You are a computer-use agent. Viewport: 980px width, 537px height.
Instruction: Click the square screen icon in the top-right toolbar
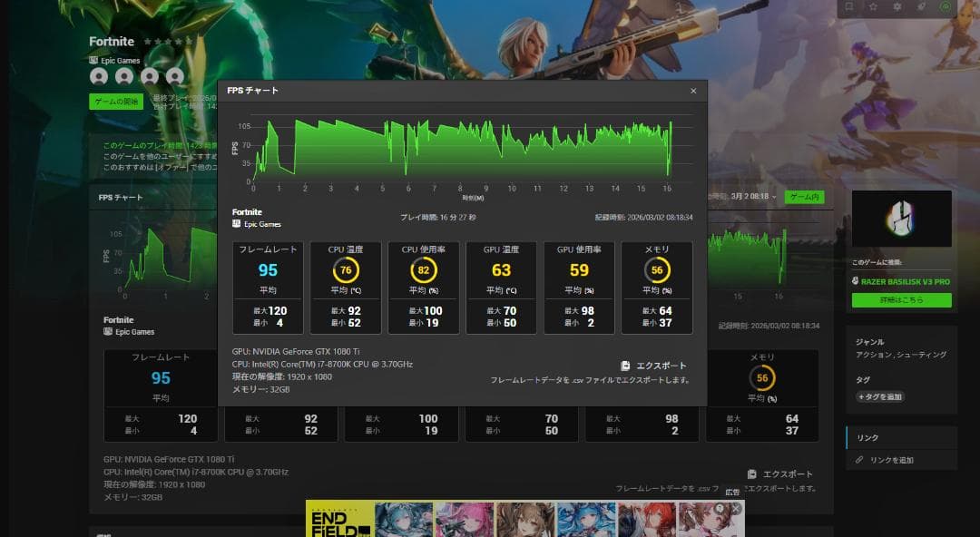click(x=848, y=7)
